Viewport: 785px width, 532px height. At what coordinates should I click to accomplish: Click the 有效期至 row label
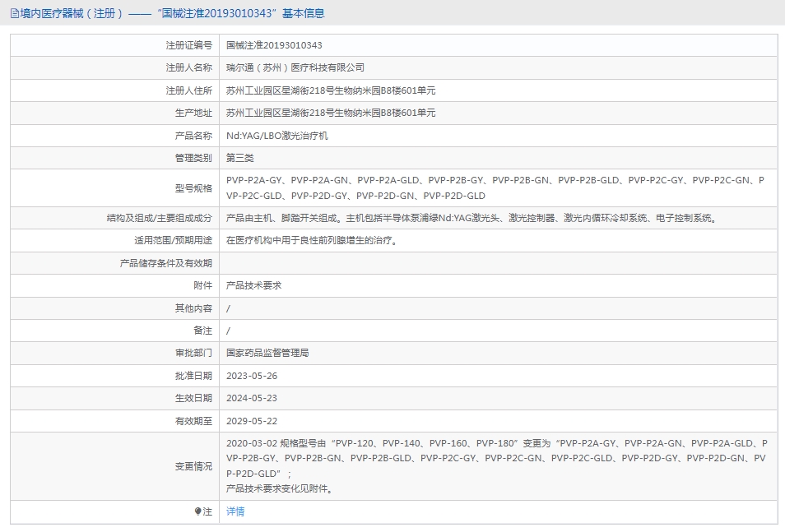click(x=193, y=421)
